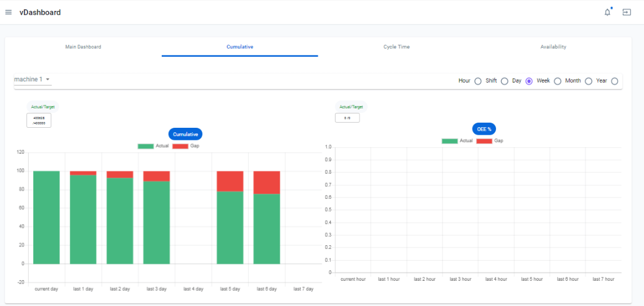Screen dimensions: 644x306
Task: Switch to the Availability tab
Action: click(553, 47)
